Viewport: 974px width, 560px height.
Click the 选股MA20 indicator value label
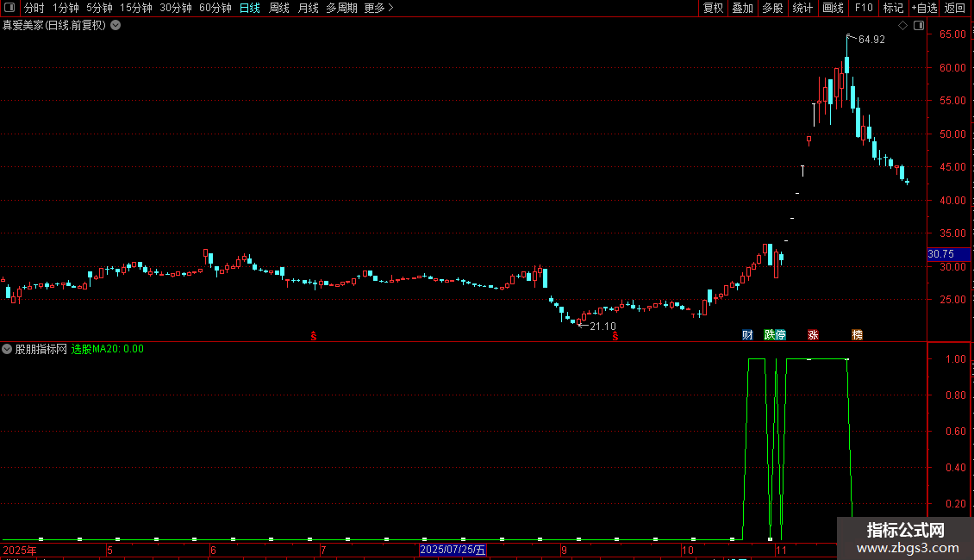click(x=108, y=349)
